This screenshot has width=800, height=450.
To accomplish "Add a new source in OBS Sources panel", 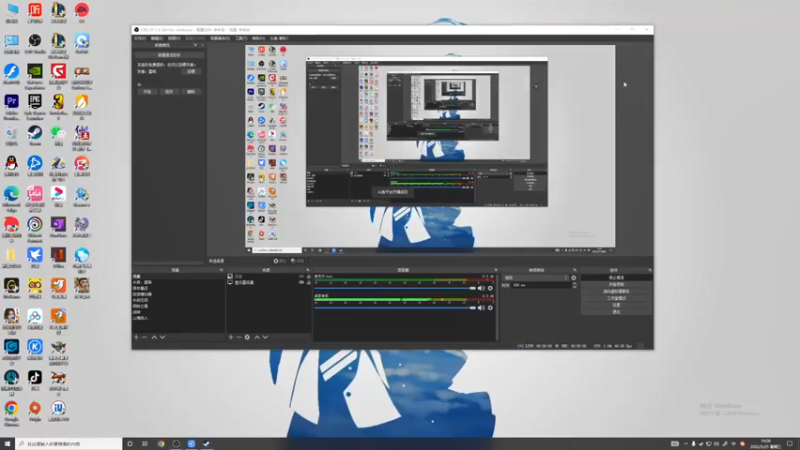I will coord(231,337).
